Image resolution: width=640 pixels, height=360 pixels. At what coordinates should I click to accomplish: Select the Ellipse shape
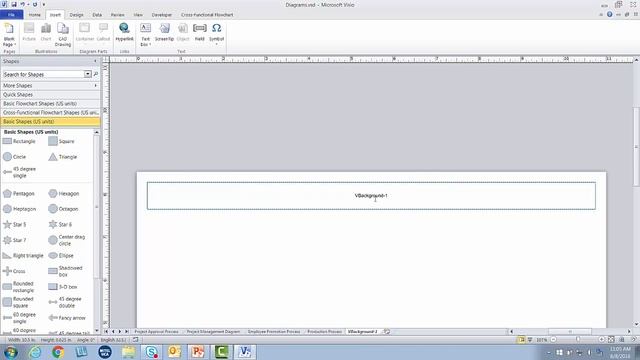tap(61, 256)
